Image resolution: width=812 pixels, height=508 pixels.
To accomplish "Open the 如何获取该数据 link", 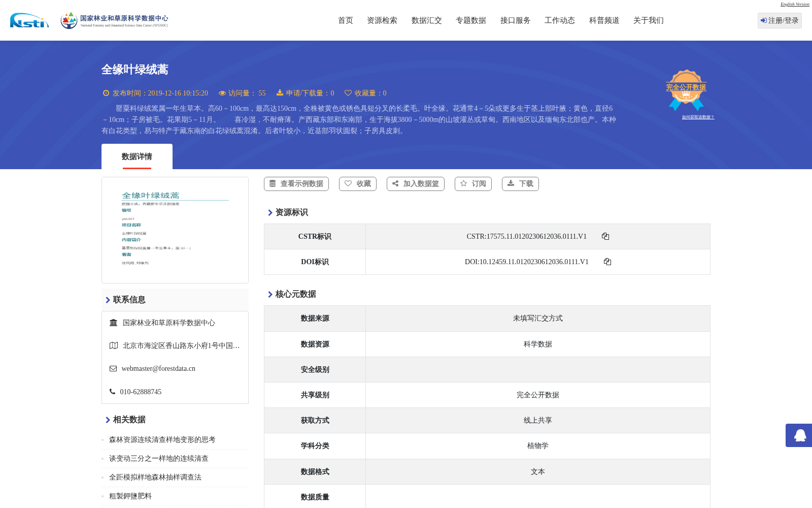I will (698, 117).
